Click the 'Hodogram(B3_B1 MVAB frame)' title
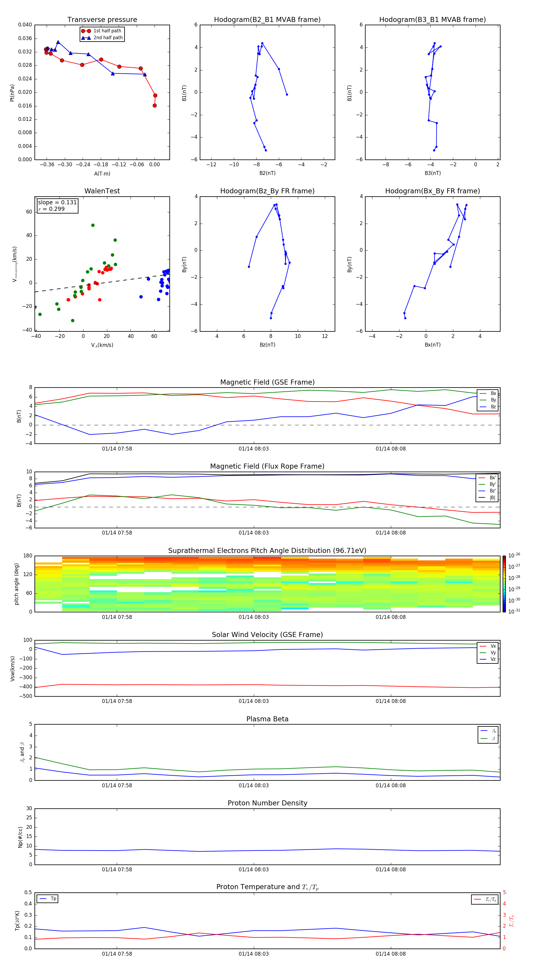This screenshot has width=535, height=980. [432, 19]
